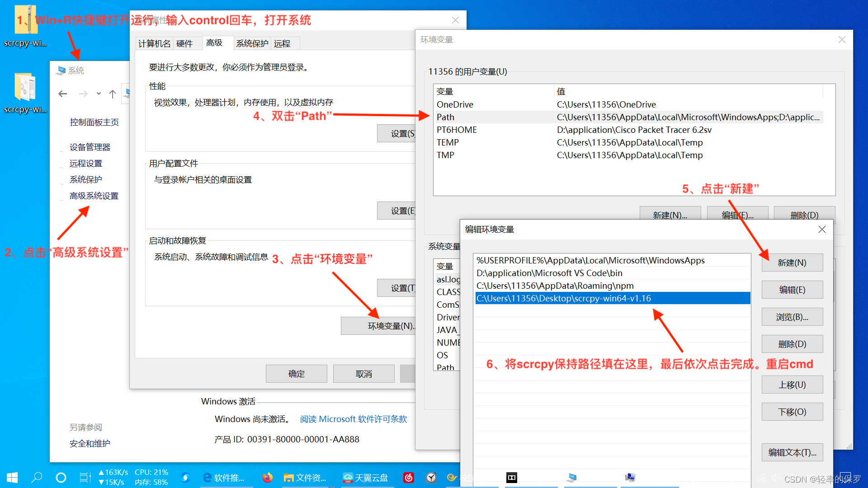Open Cortana circle icon in taskbar

pyautogui.click(x=61, y=478)
